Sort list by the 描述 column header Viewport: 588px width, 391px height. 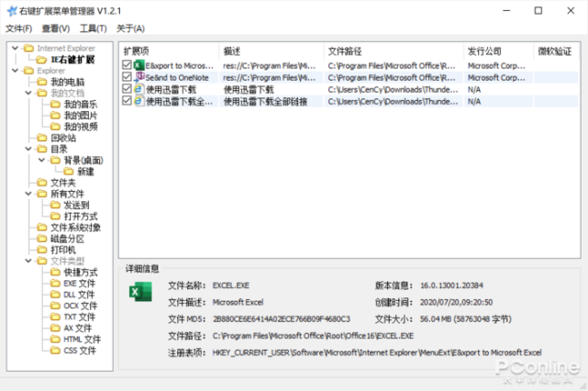[272, 51]
